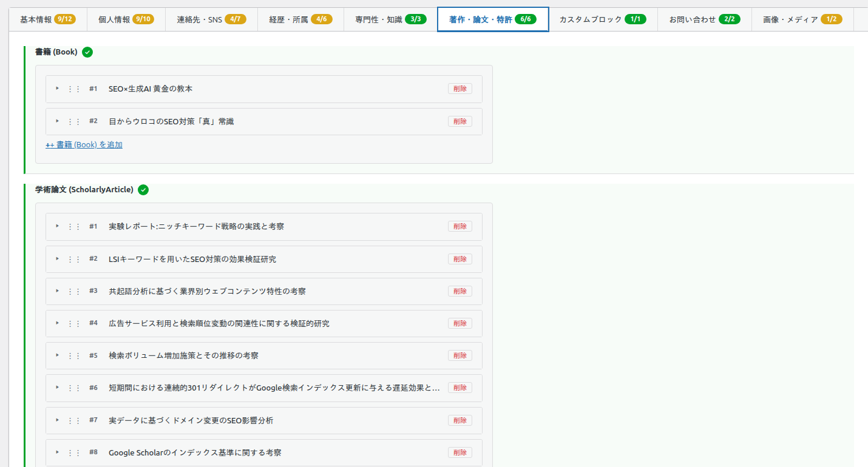Grab drag handle of 短期間における連続的301 row

click(x=73, y=388)
